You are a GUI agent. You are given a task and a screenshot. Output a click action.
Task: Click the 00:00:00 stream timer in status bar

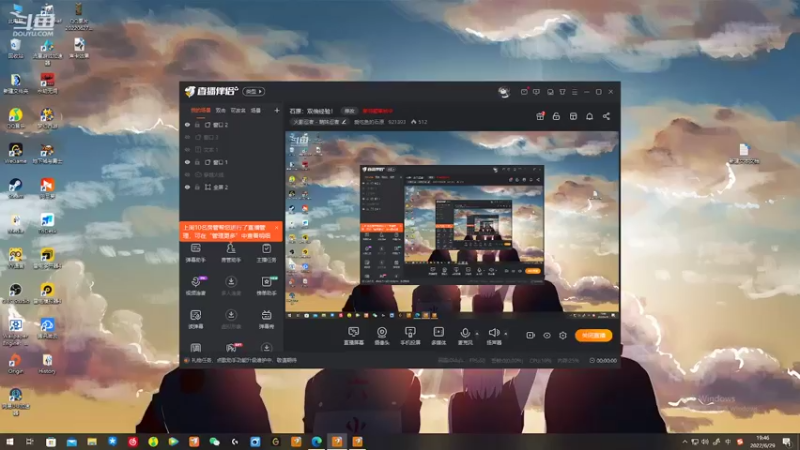[x=603, y=360]
